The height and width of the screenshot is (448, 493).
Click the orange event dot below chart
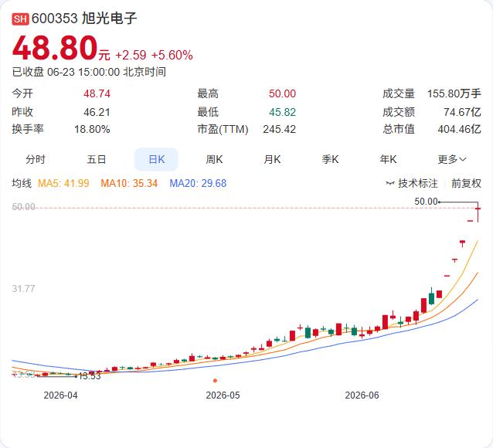click(x=215, y=381)
